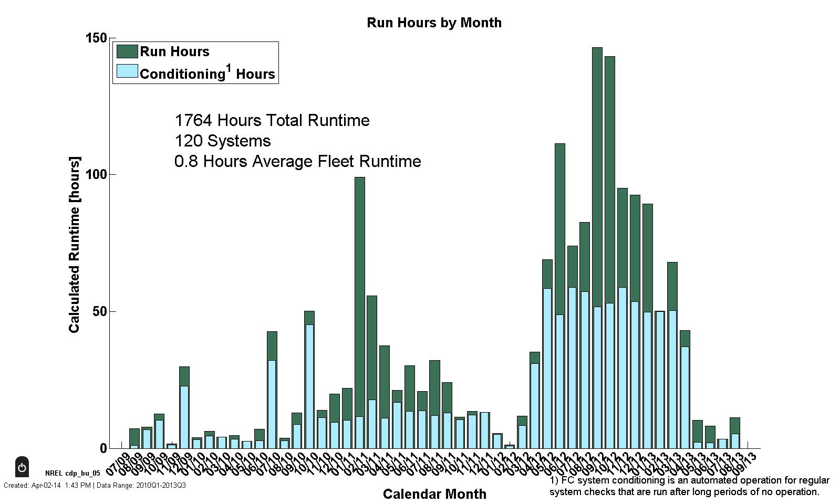Click the 'Calculated Runtime [hours]' y-axis label
This screenshot has width=840, height=504.
click(x=75, y=244)
